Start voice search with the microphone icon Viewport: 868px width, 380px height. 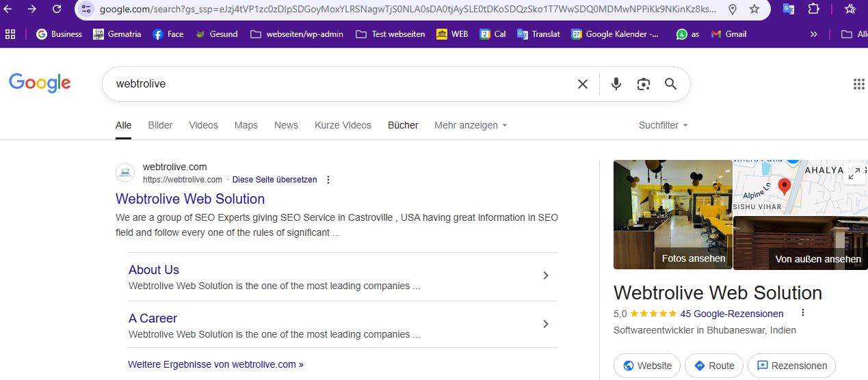coord(616,84)
